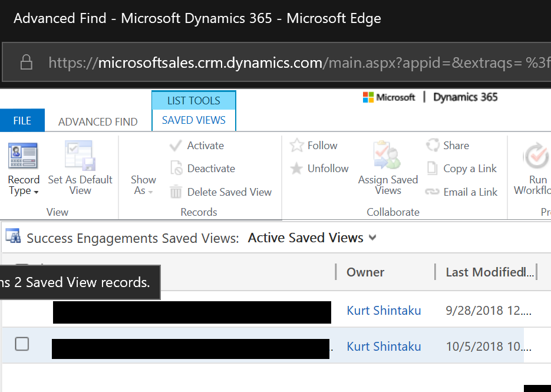This screenshot has width=551, height=392.
Task: Check the box for the 10/5/2018 row
Action: coord(22,344)
